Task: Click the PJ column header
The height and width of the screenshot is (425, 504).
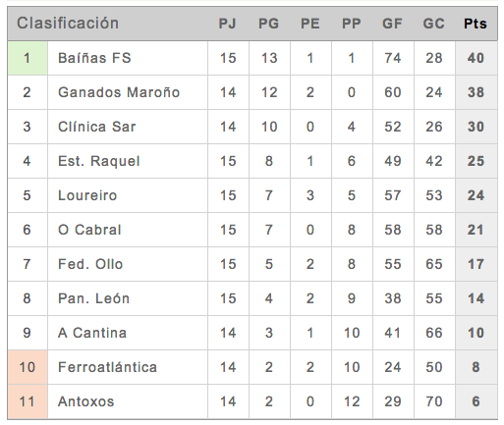Action: pos(228,24)
